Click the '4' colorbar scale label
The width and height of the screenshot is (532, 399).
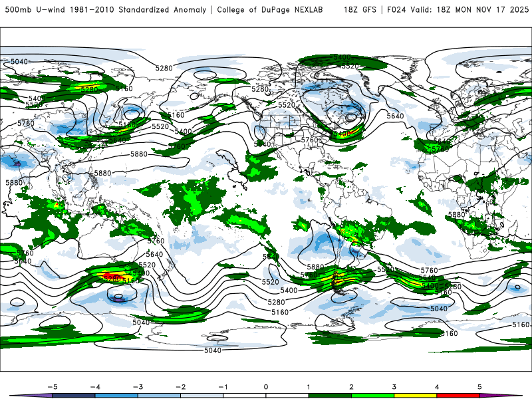437,387
